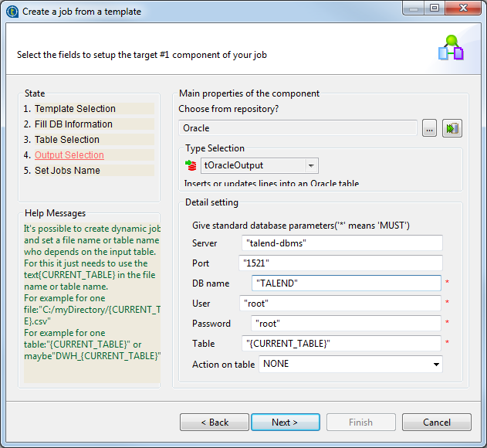Viewport: 487px width, 448px height.
Task: Expand the Action on table dropdown
Action: (436, 364)
